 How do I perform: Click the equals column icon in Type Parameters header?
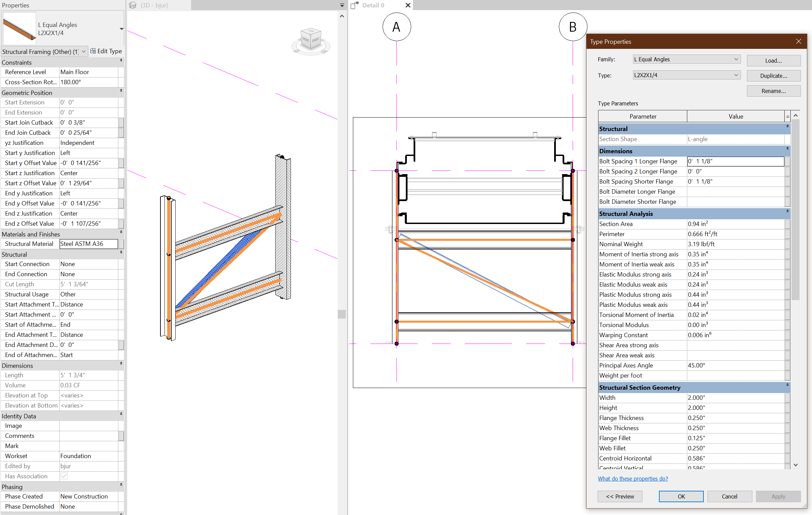788,116
